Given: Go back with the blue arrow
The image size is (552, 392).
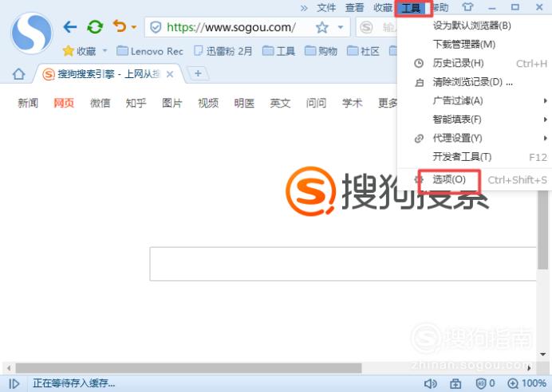Looking at the screenshot, I should click(x=70, y=27).
